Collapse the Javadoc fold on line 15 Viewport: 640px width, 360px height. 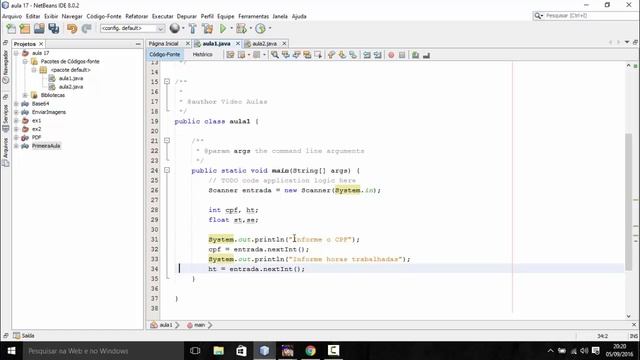(167, 82)
